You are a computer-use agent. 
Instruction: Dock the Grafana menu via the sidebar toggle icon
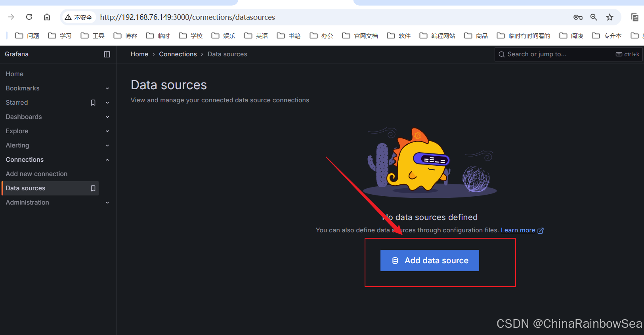point(107,54)
